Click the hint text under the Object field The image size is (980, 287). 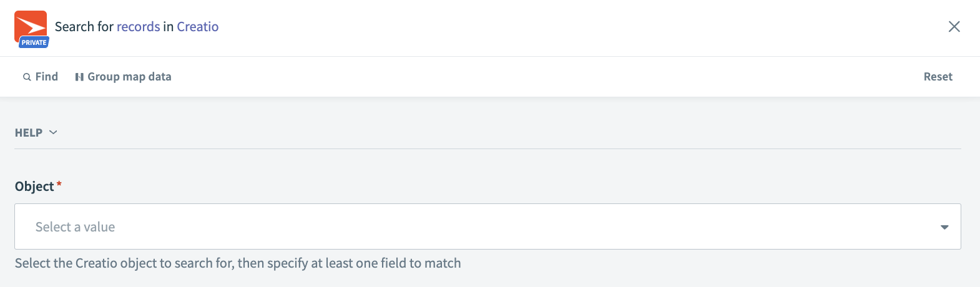238,263
